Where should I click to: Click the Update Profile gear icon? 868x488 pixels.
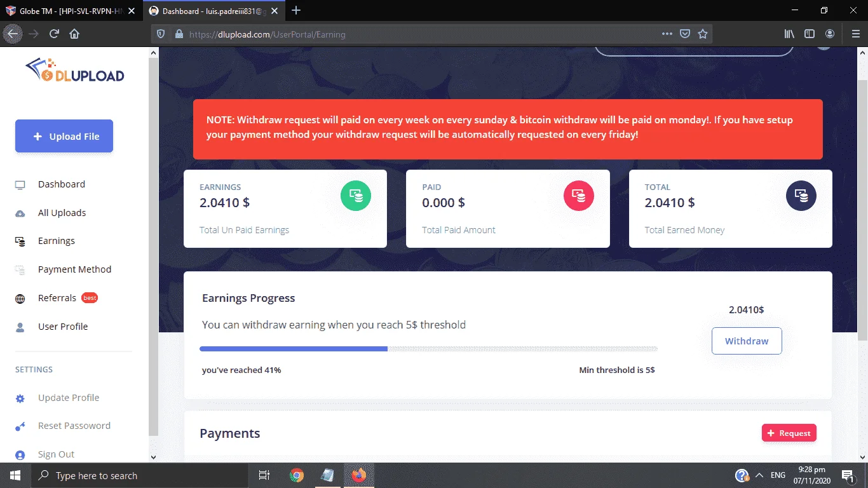click(20, 398)
